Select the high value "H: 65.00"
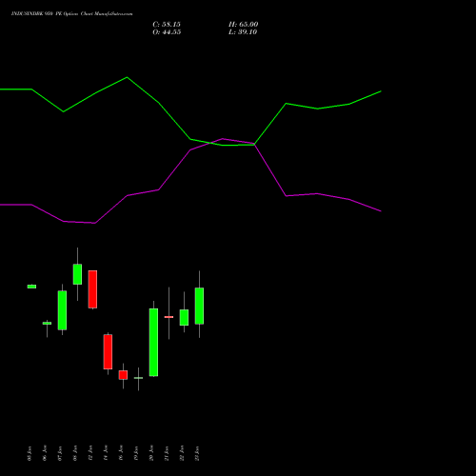This screenshot has width=476, height=476. click(244, 25)
